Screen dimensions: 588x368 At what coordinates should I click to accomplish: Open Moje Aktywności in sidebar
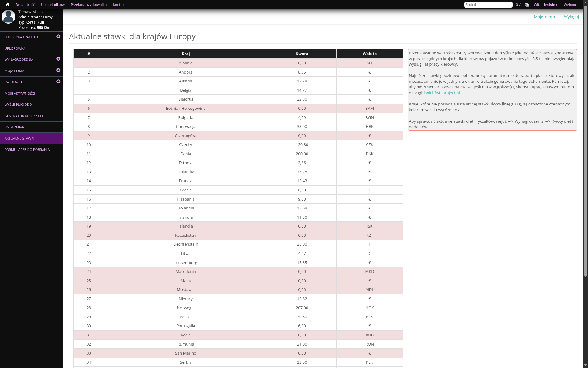pos(20,94)
